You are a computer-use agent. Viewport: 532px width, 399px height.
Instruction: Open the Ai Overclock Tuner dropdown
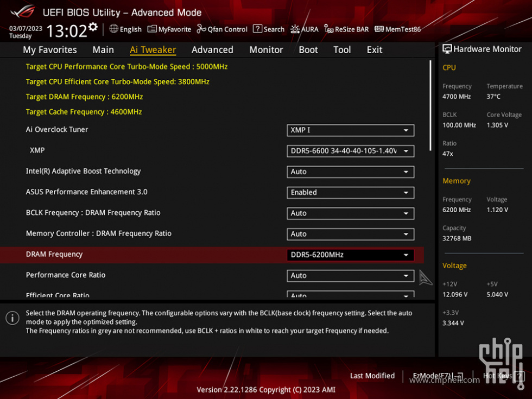(x=350, y=130)
